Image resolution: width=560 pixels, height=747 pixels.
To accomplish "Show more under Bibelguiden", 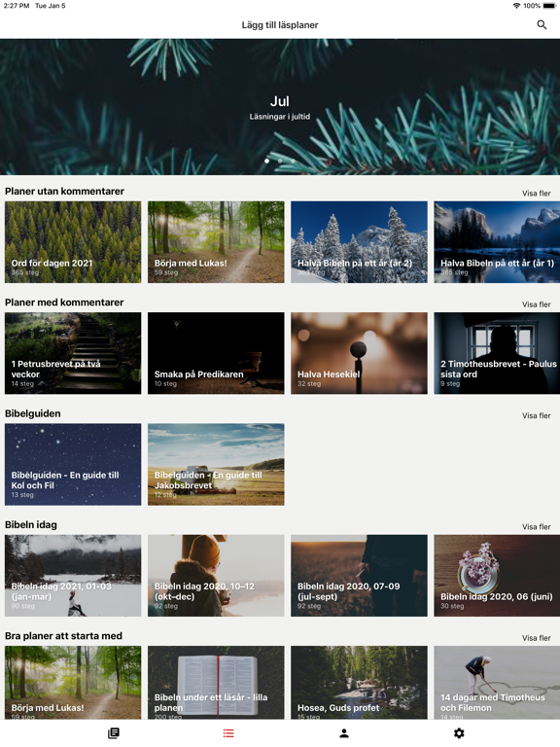I will click(537, 415).
